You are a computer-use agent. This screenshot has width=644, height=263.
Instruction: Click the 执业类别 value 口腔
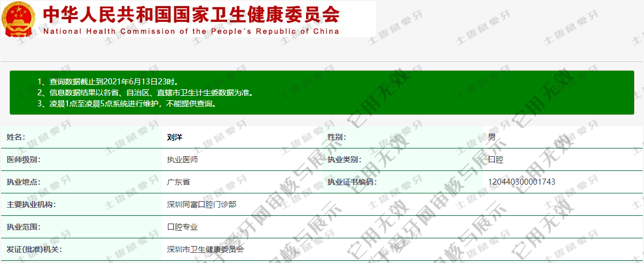click(x=495, y=160)
